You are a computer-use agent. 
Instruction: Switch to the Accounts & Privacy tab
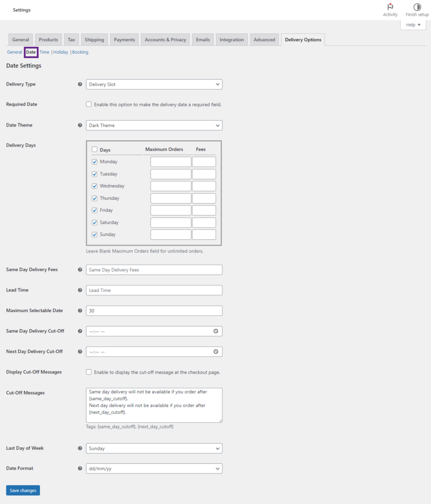pos(165,39)
